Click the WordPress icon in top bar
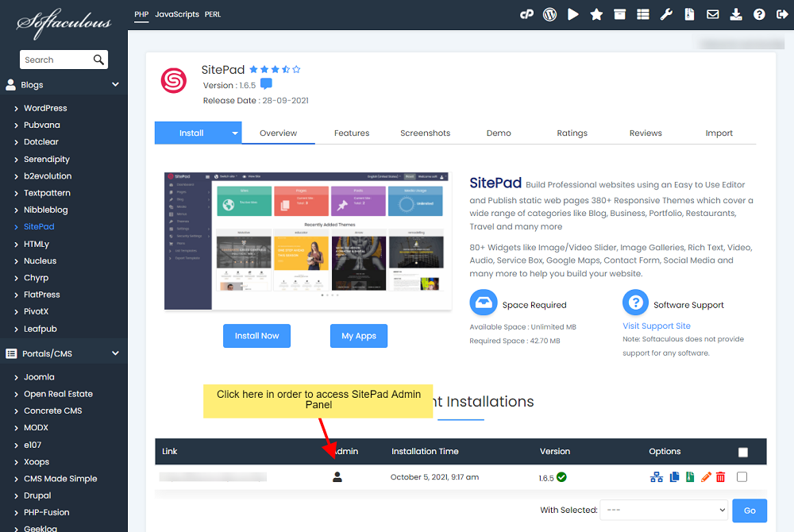Screen dimensions: 794x532 [549, 14]
